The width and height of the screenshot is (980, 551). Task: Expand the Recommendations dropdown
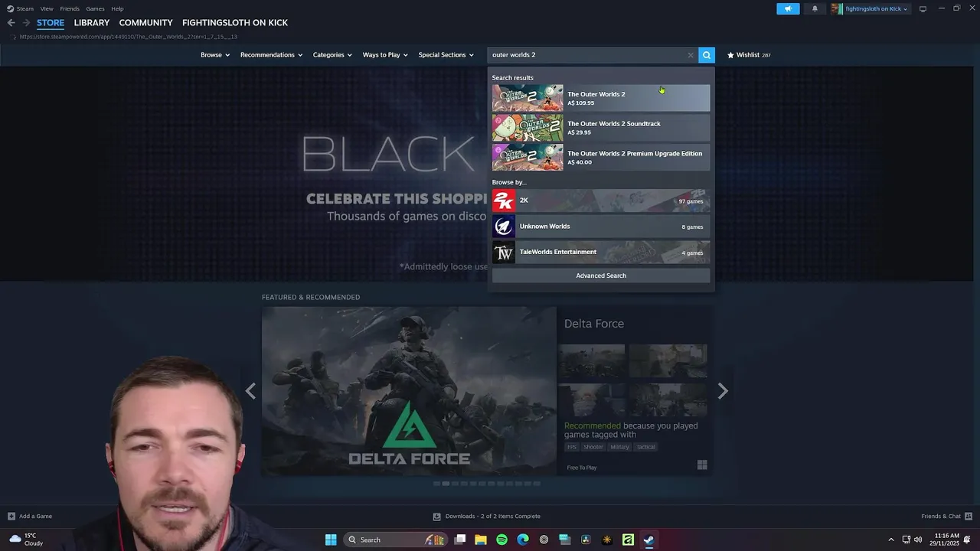[271, 55]
